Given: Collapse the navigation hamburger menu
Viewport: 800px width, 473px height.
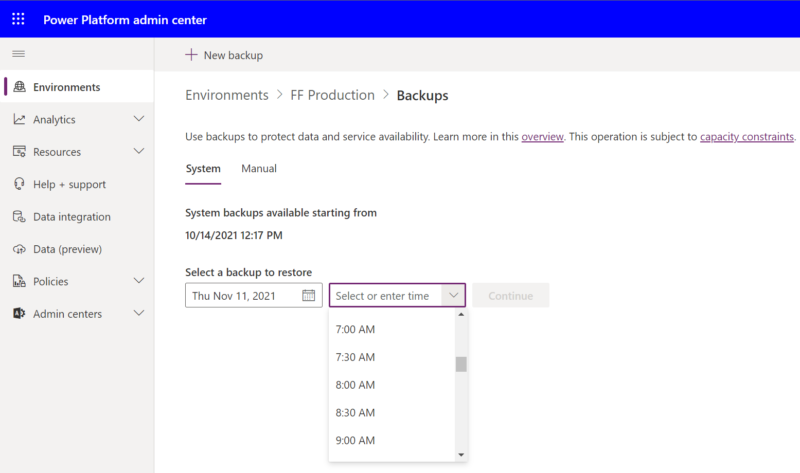Looking at the screenshot, I should tap(18, 54).
